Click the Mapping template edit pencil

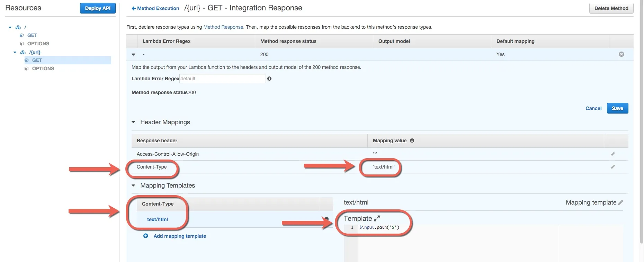620,202
